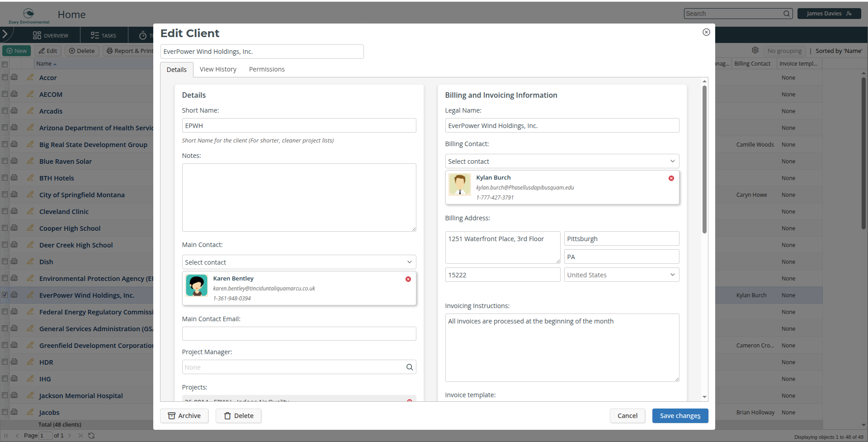The width and height of the screenshot is (868, 442).
Task: Switch to the Permissions tab
Action: [x=267, y=69]
